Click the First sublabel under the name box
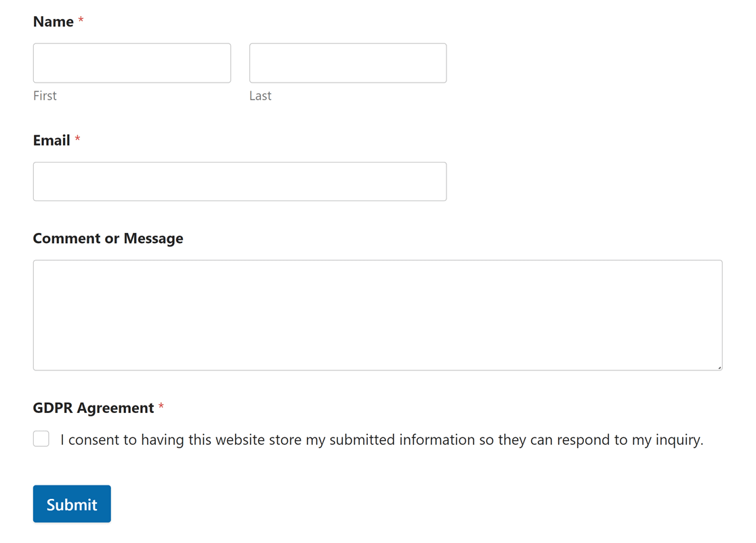 point(44,95)
